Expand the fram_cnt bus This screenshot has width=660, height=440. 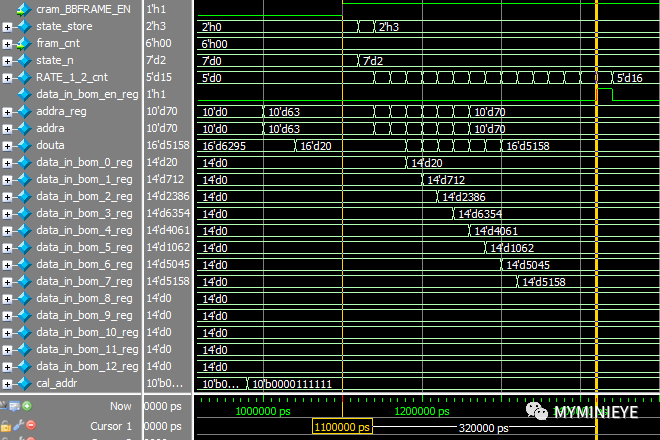point(7,44)
